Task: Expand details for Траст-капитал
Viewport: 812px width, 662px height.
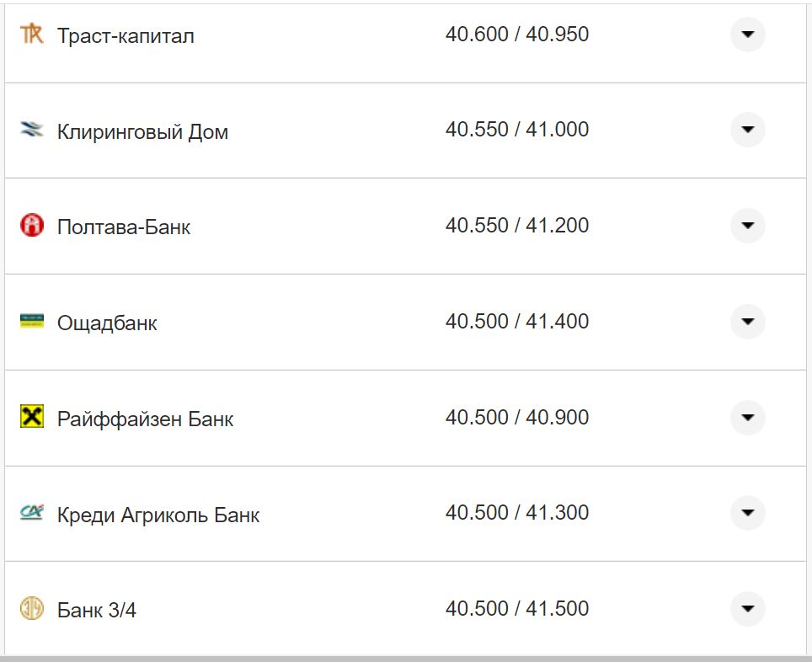Action: click(747, 35)
